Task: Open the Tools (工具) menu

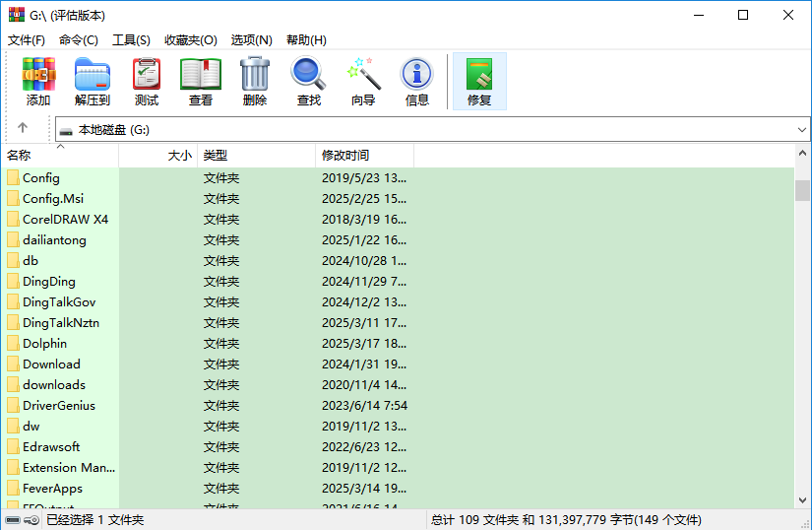Action: click(x=131, y=40)
